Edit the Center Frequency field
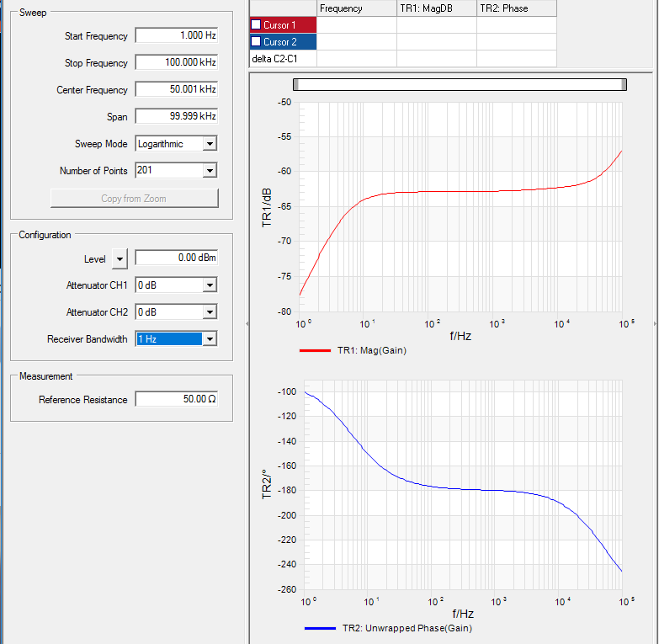The width and height of the screenshot is (659, 644). tap(176, 89)
